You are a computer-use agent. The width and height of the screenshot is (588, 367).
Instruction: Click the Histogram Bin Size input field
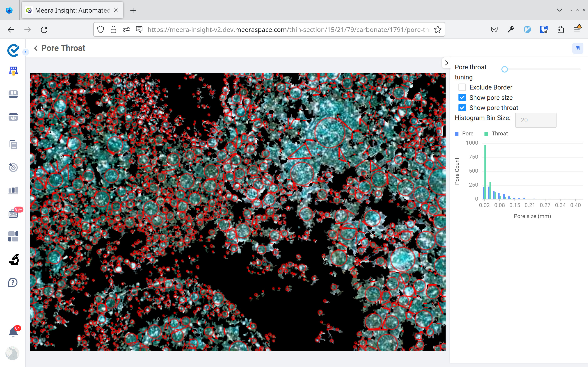(536, 120)
